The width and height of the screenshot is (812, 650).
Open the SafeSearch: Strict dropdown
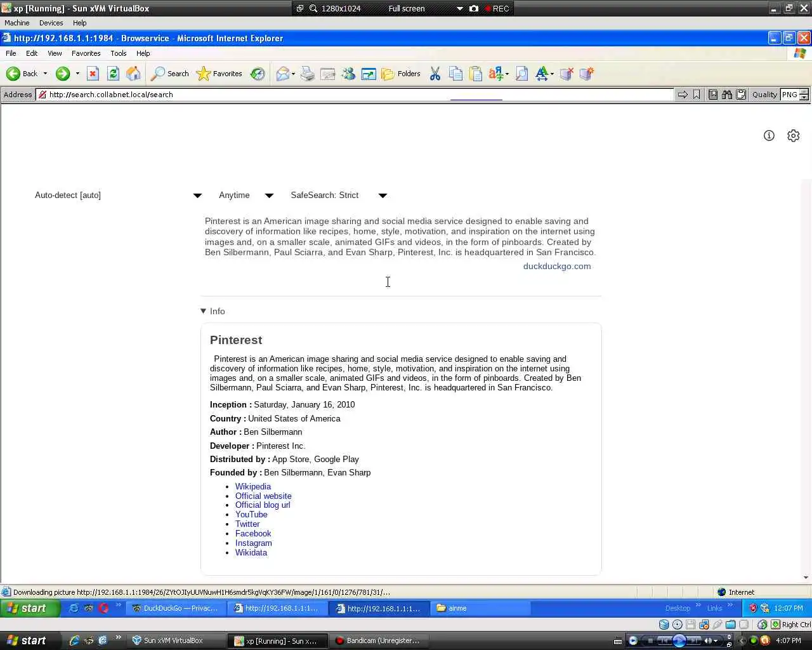pyautogui.click(x=339, y=196)
